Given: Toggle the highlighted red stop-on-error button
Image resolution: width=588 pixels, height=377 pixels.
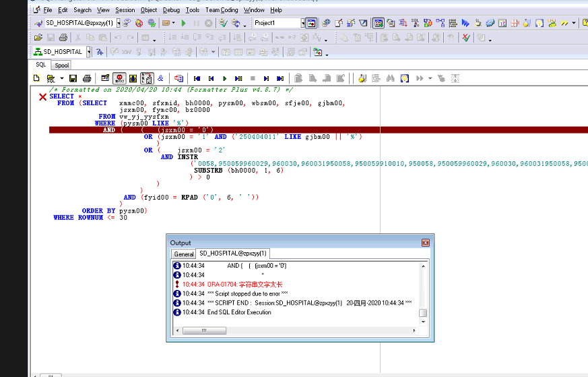Looking at the screenshot, I should point(119,78).
